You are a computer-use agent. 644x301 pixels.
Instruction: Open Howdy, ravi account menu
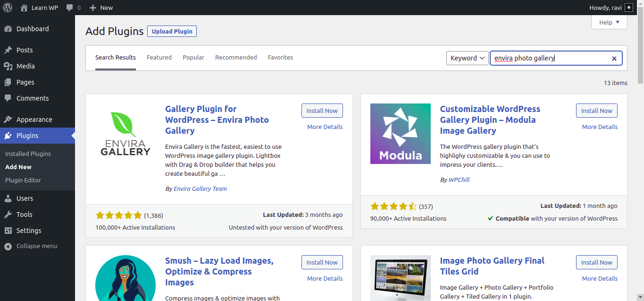click(611, 8)
